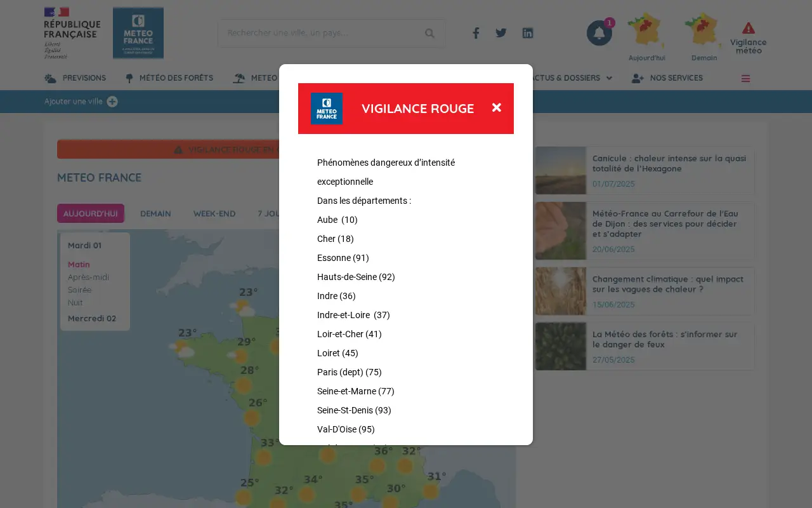Open the Nos Services menu
Image resolution: width=812 pixels, height=508 pixels.
[667, 78]
